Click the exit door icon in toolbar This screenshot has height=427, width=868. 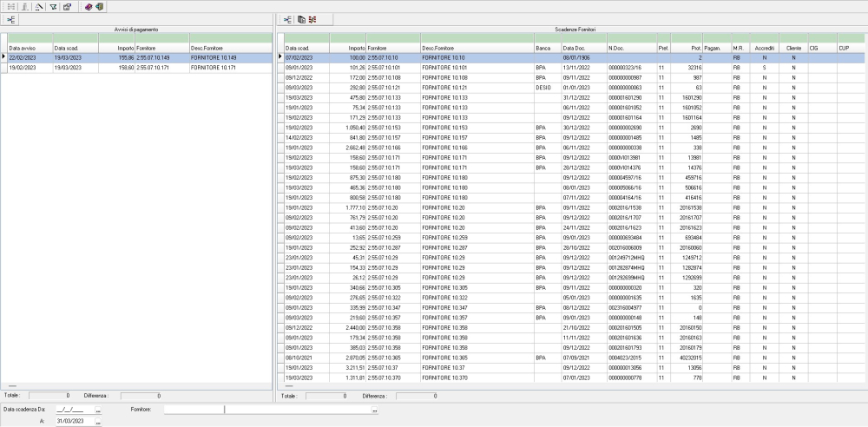point(98,6)
